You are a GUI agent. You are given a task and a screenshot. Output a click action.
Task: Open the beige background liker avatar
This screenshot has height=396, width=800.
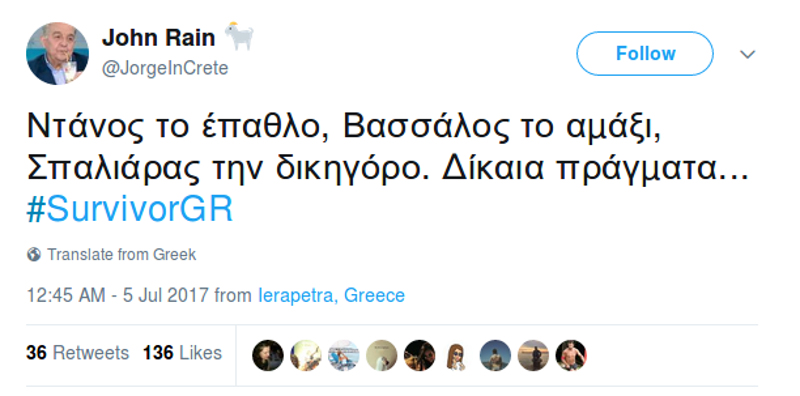[x=382, y=355]
